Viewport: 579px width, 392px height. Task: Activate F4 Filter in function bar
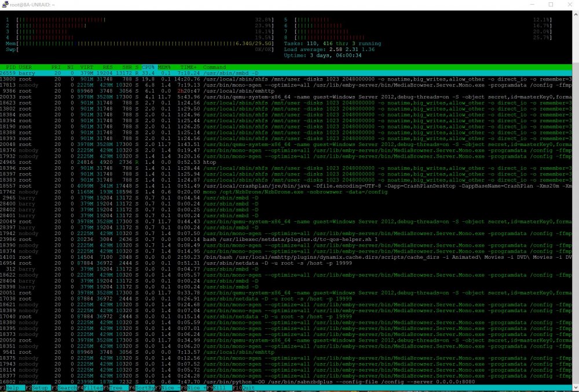click(x=90, y=388)
